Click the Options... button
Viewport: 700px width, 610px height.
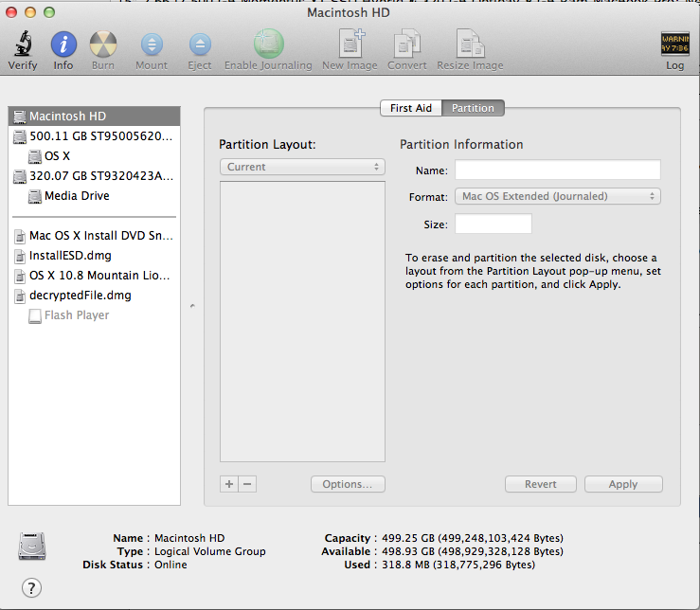348,484
